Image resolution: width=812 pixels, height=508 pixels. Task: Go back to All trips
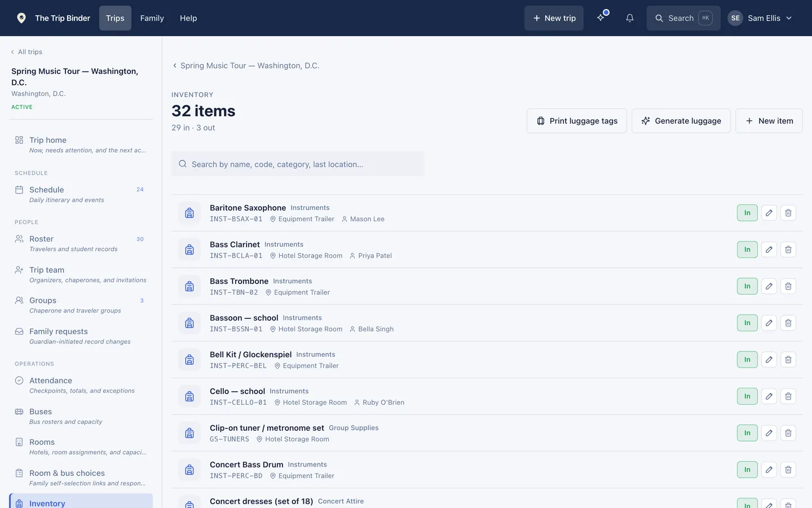27,52
